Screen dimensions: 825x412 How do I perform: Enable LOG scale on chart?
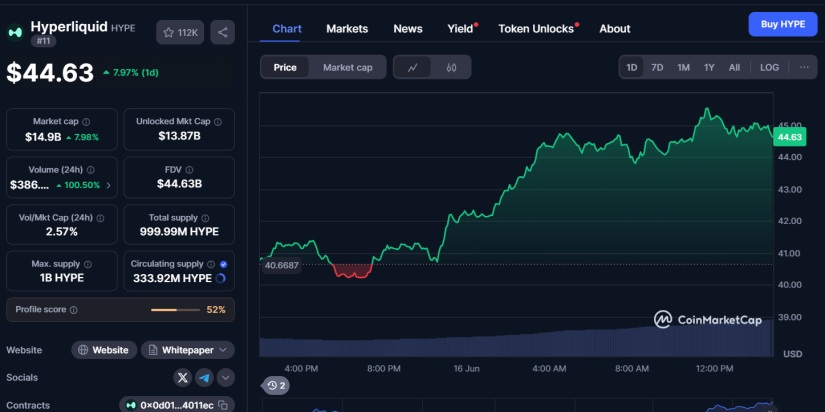coord(769,67)
